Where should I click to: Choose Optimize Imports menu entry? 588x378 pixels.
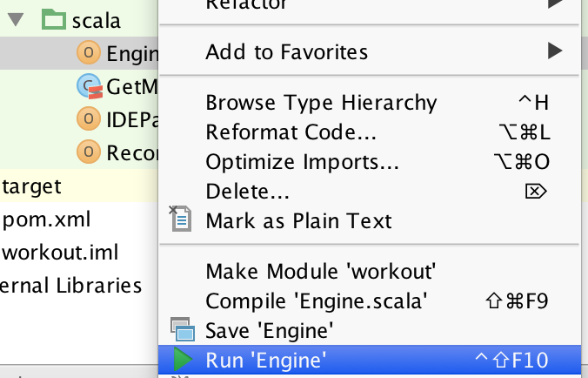[302, 164]
